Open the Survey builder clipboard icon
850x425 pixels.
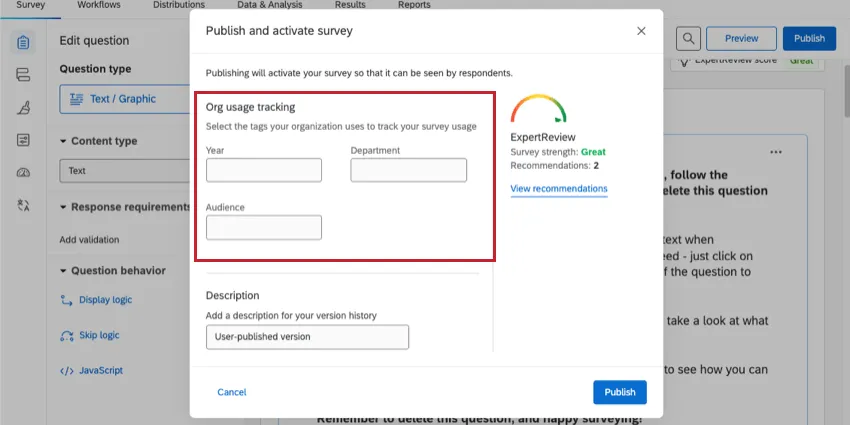point(23,42)
